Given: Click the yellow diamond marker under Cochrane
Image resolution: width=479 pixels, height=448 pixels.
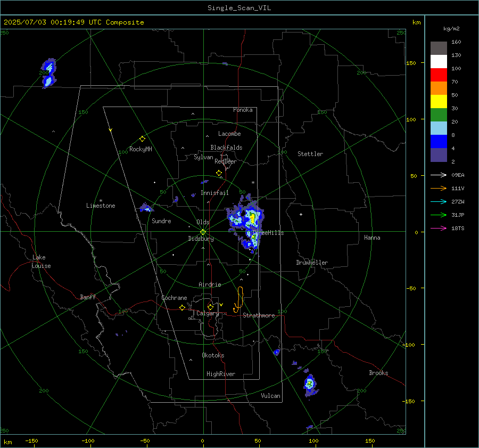Looking at the screenshot, I should click(183, 307).
